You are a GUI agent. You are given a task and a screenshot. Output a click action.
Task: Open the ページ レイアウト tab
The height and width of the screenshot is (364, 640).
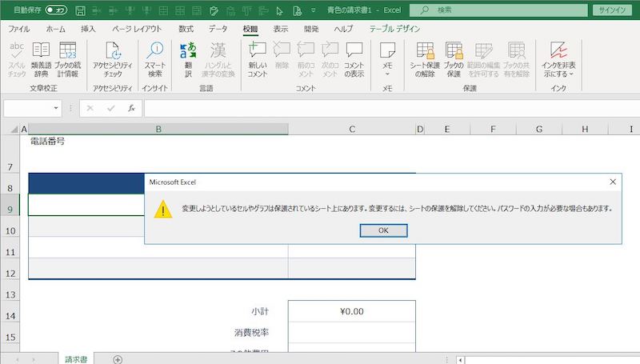(x=137, y=29)
